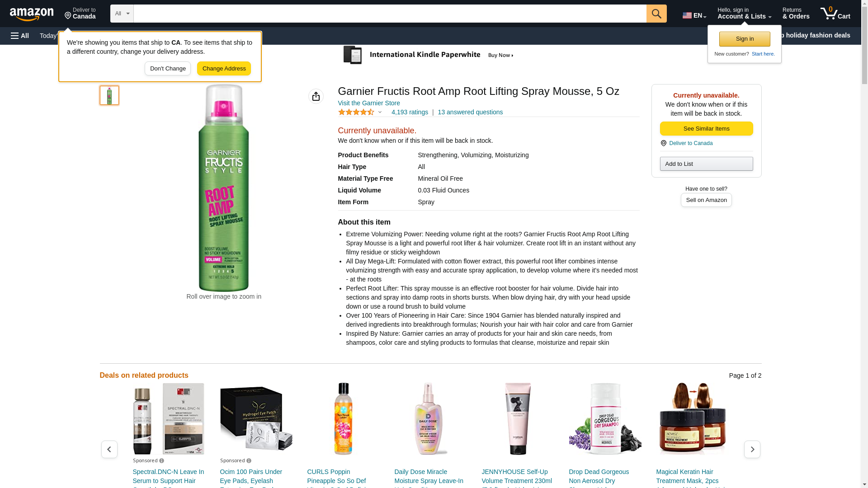The height and width of the screenshot is (488, 868).
Task: Open the Add to List button
Action: click(706, 164)
